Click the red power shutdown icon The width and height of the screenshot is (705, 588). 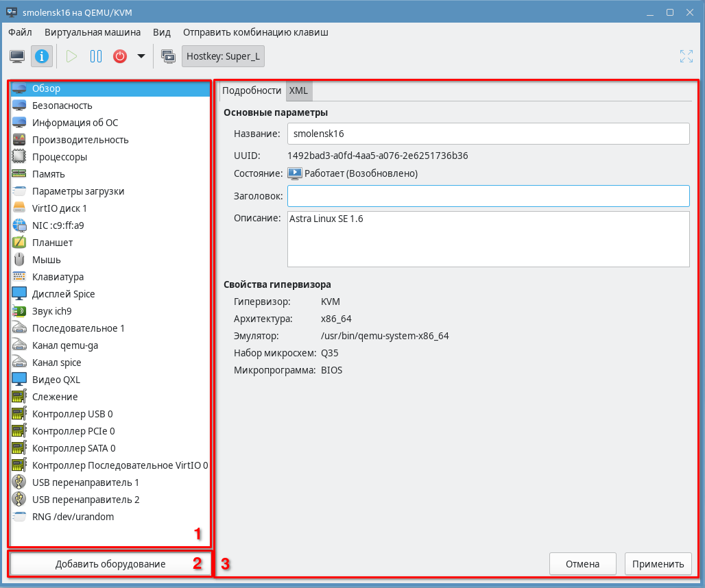[x=120, y=56]
